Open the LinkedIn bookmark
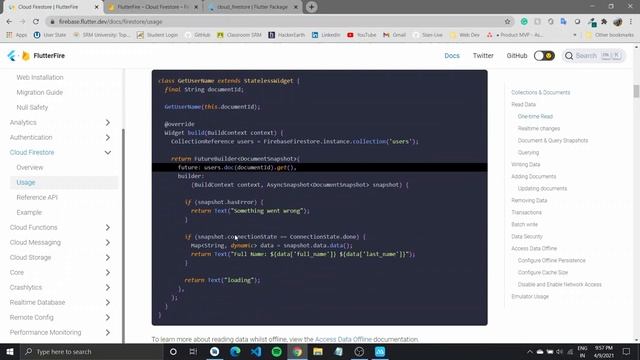This screenshot has width=640, height=360. (x=326, y=35)
